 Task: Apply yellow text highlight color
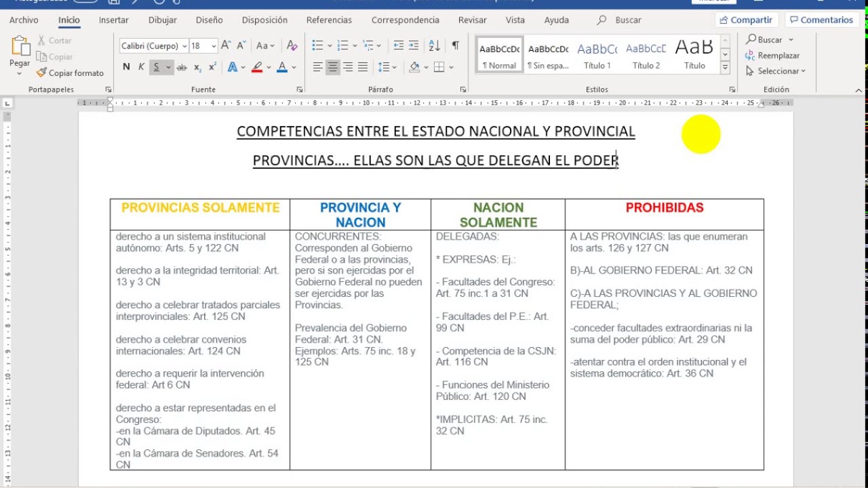pyautogui.click(x=257, y=67)
